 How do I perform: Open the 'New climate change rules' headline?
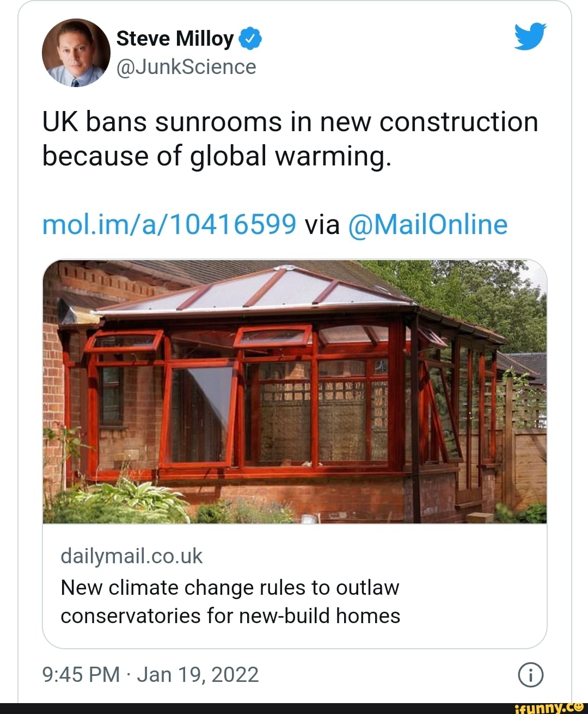coord(230,588)
